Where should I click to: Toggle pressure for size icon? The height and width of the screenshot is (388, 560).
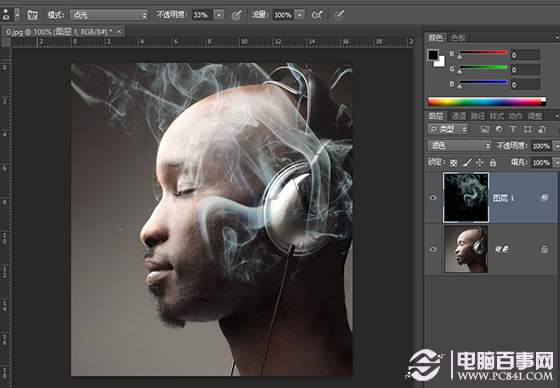[339, 15]
